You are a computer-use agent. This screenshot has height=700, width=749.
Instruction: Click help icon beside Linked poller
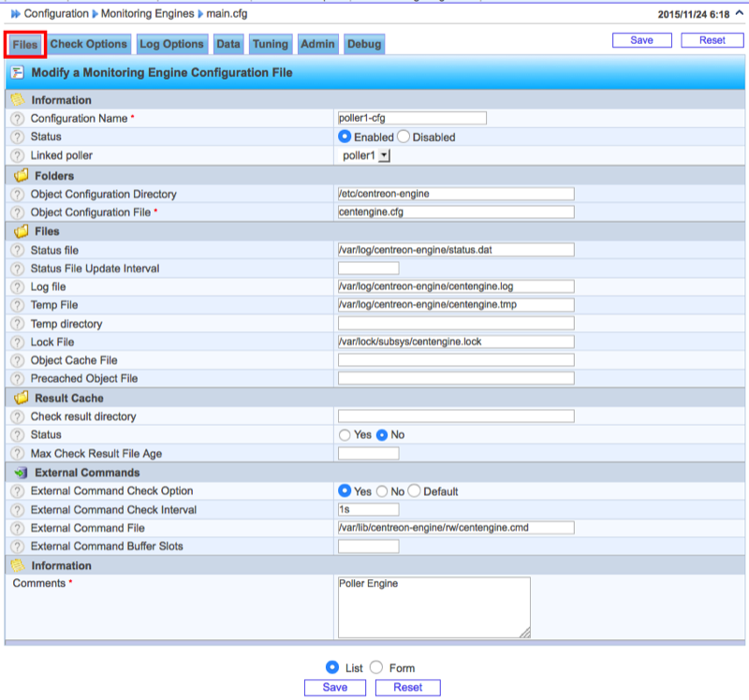pos(17,155)
